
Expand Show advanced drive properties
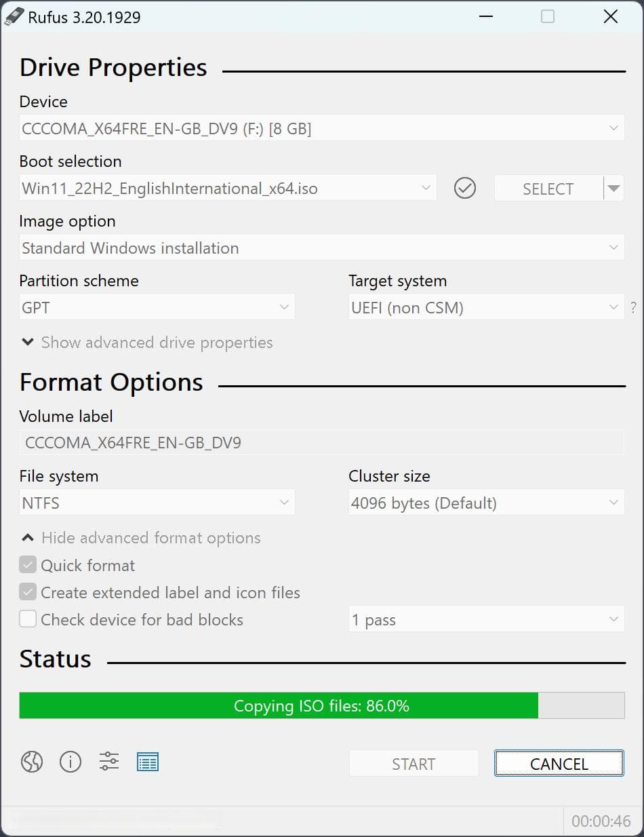tap(147, 343)
